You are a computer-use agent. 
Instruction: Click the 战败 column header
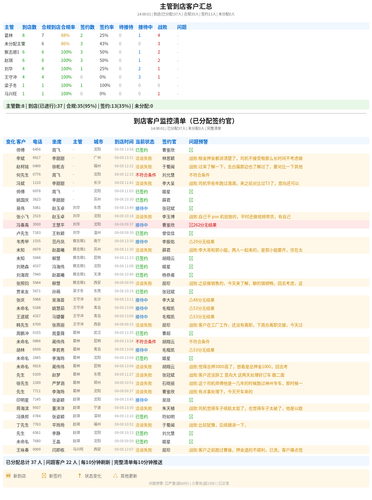[162, 27]
